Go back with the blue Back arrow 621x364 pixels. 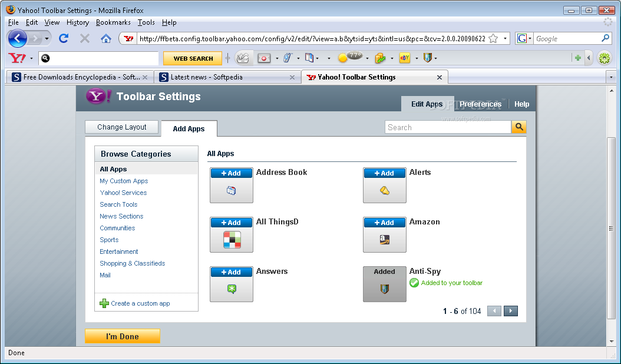[18, 38]
